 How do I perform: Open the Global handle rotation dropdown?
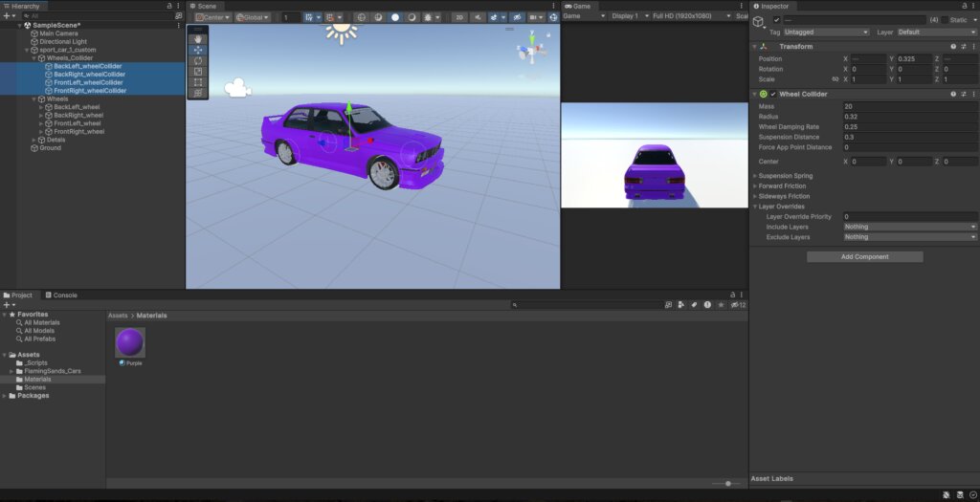253,17
